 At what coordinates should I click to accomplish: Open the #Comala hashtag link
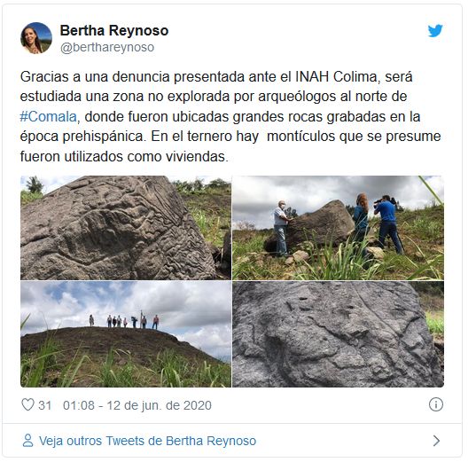(48, 117)
